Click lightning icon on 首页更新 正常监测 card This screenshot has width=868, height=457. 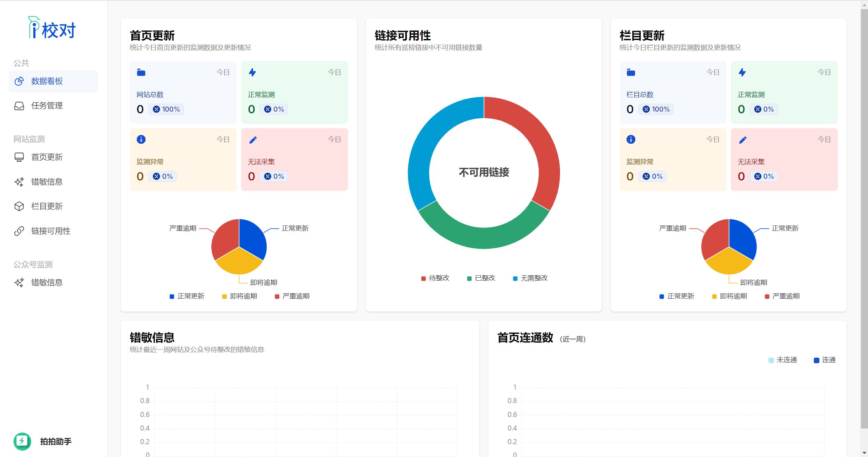[x=252, y=73]
